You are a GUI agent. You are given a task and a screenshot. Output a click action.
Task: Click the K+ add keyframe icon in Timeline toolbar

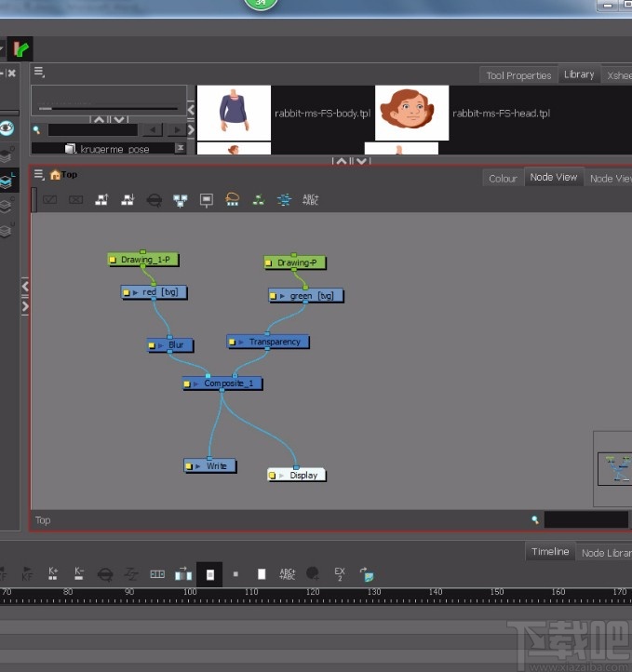tap(53, 573)
